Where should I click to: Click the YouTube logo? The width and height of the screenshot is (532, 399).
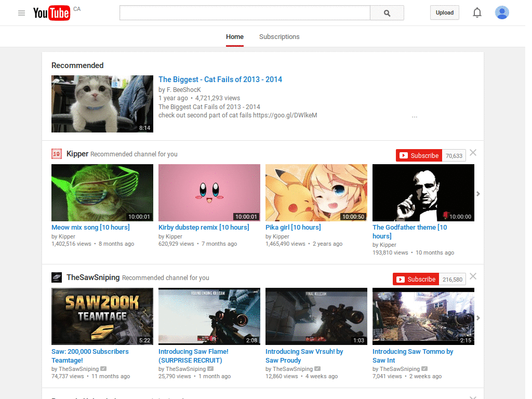51,13
